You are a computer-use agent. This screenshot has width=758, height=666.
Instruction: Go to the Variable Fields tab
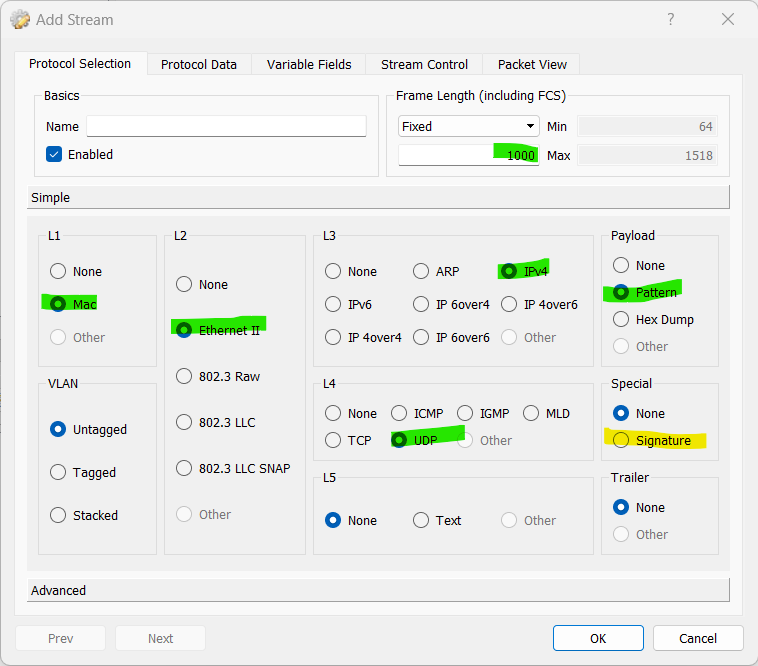click(x=309, y=64)
